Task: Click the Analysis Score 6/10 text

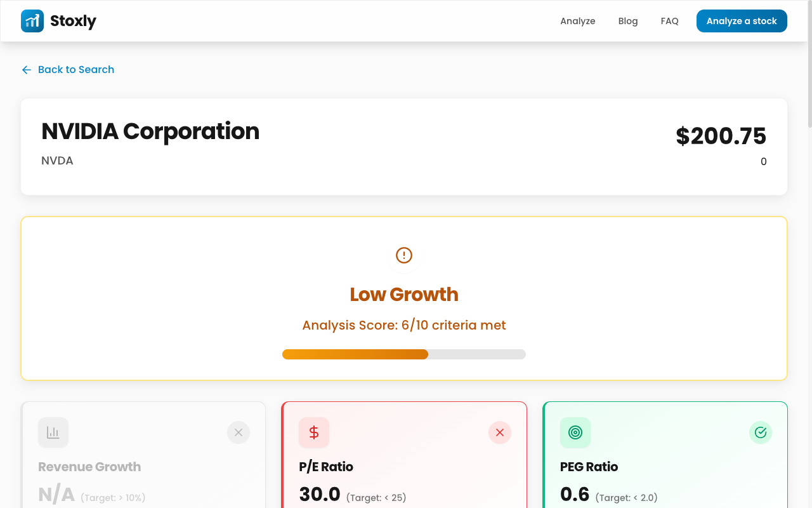Action: click(404, 325)
